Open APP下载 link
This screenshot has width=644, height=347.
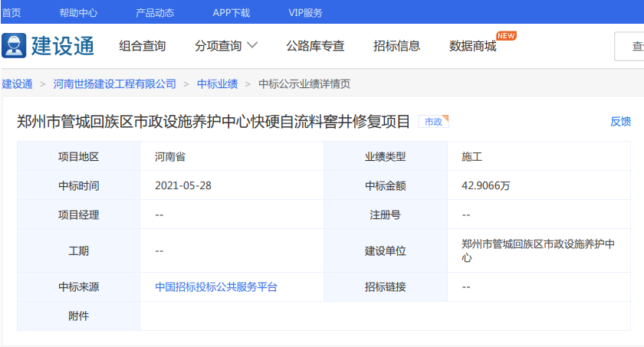231,12
